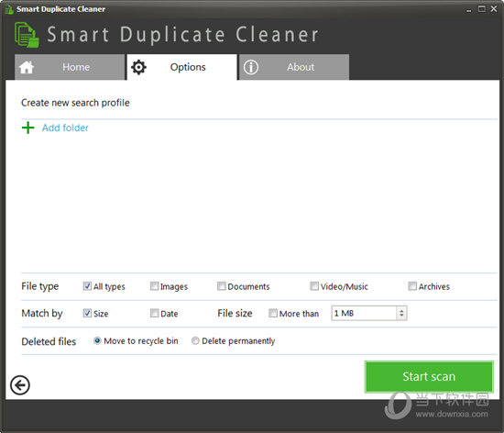
Task: Click the 'File type' label
Action: [39, 286]
